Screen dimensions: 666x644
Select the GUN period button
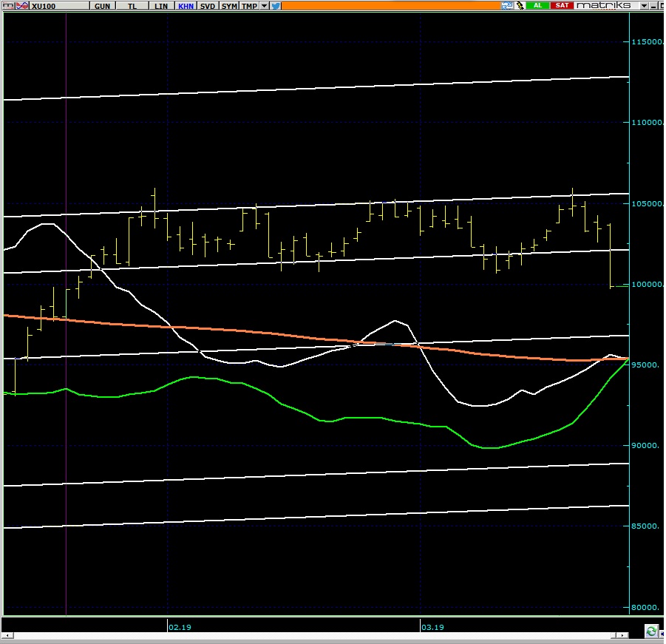102,6
